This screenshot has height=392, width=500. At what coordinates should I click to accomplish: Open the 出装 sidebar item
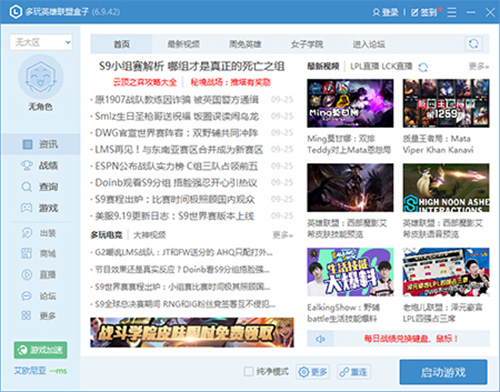(x=40, y=233)
